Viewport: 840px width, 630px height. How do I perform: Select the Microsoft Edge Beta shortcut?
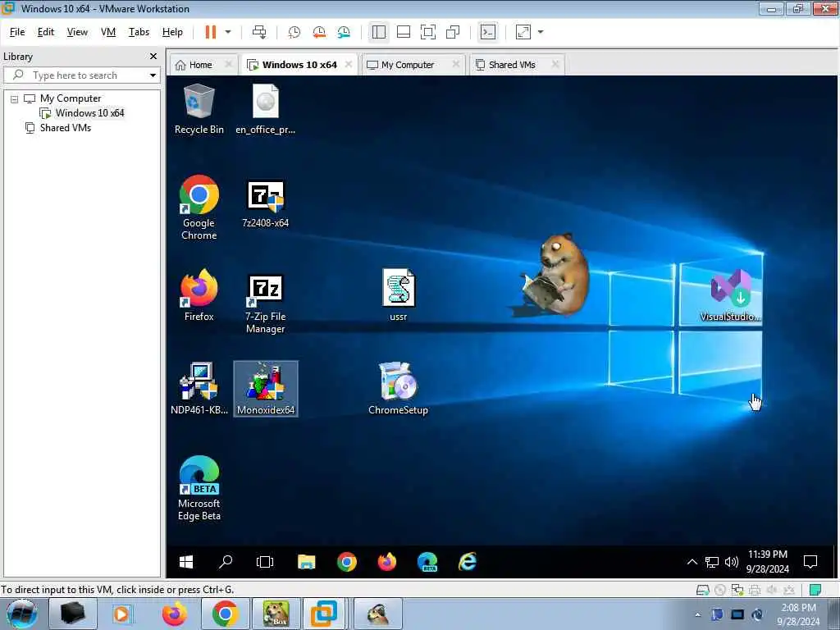click(199, 489)
